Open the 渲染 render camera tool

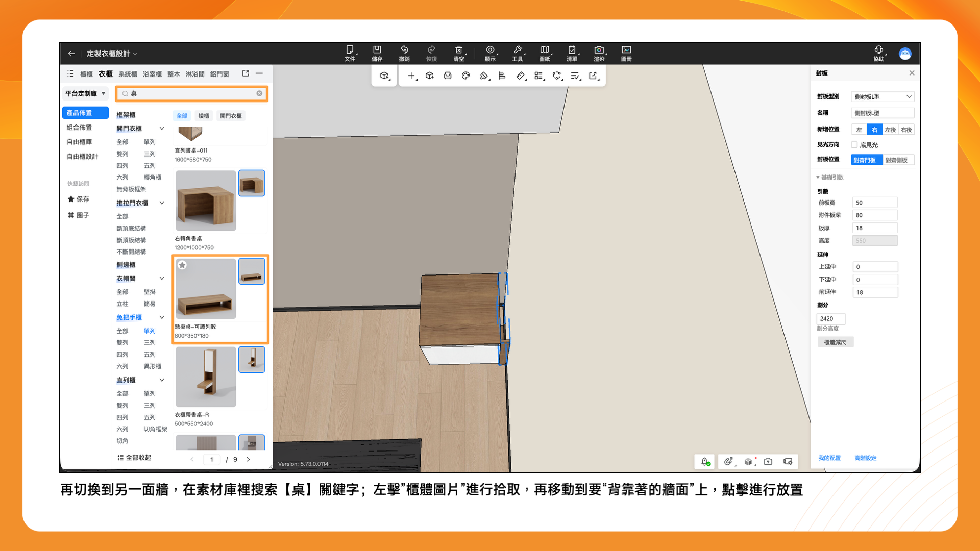[599, 50]
